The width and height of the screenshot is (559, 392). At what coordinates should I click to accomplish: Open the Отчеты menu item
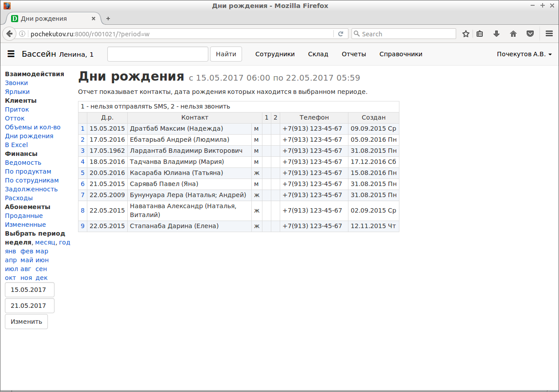click(354, 54)
